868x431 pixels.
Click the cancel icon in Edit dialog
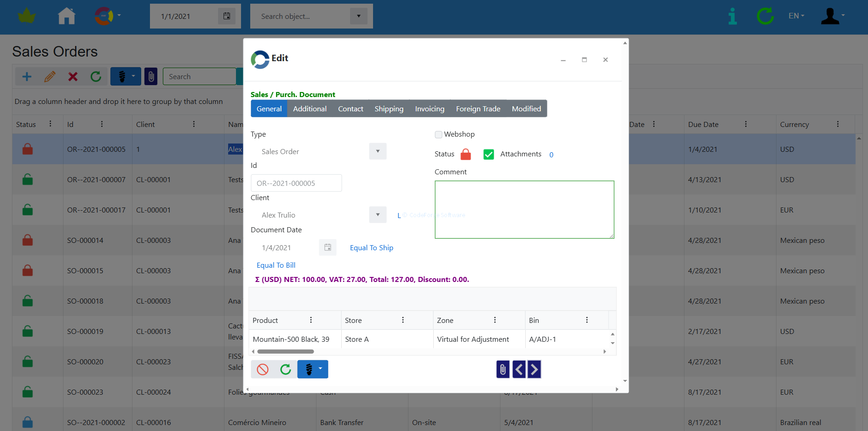point(263,369)
